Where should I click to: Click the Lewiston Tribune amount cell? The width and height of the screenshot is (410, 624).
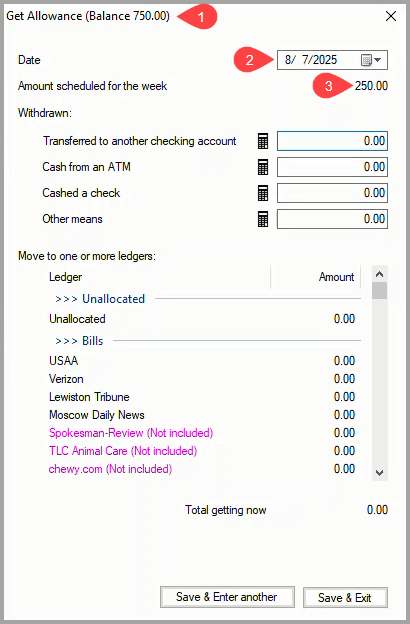[344, 397]
